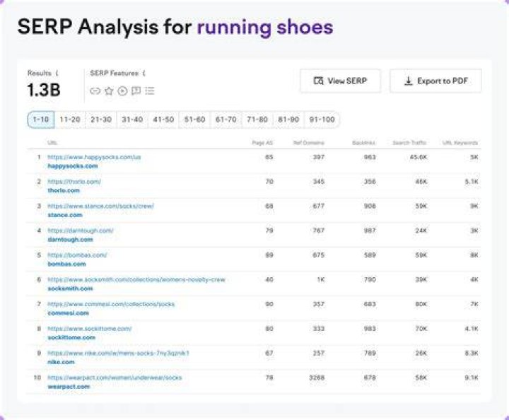Export the report to PDF

click(x=435, y=81)
